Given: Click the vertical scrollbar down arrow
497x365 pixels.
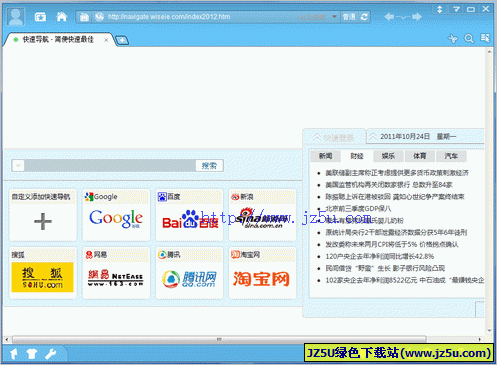Looking at the screenshot, I should [x=489, y=331].
